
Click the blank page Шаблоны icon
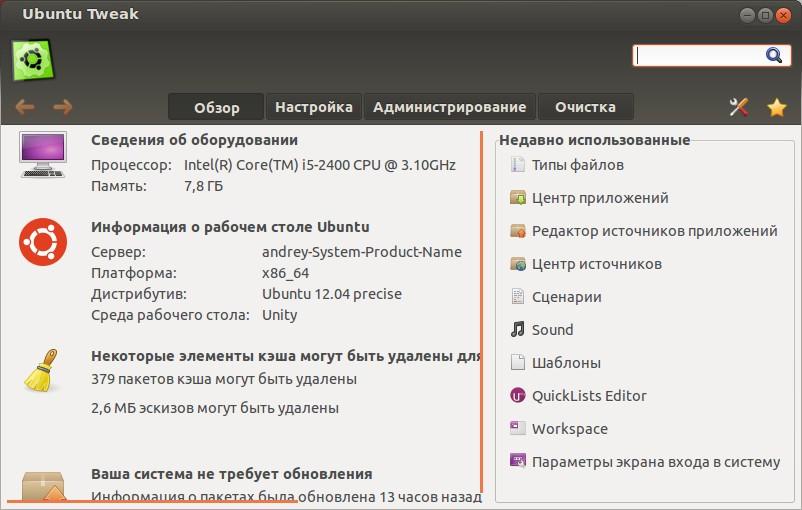point(518,362)
